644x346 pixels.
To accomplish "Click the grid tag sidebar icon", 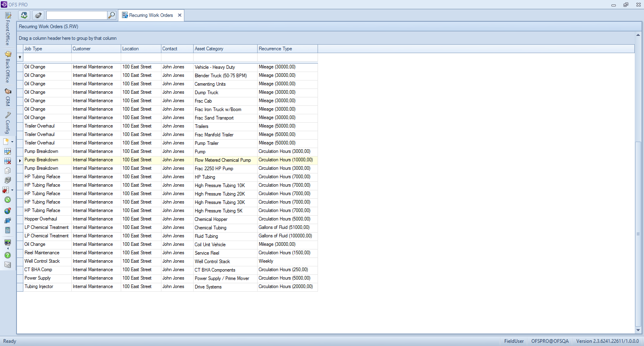I will click(6, 190).
